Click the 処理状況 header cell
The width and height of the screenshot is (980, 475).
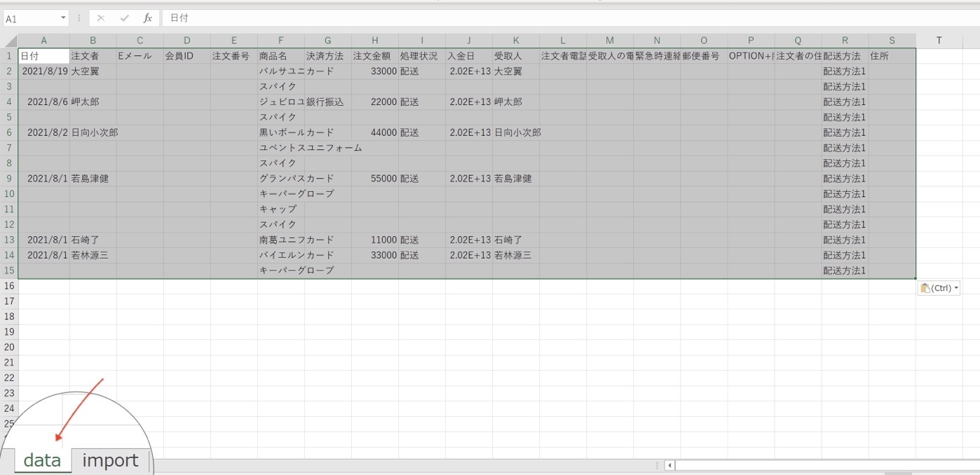422,56
